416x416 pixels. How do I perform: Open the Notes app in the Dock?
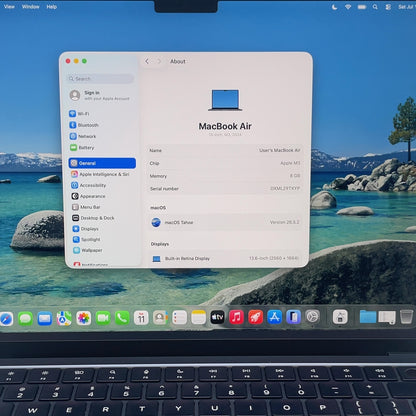pyautogui.click(x=198, y=317)
